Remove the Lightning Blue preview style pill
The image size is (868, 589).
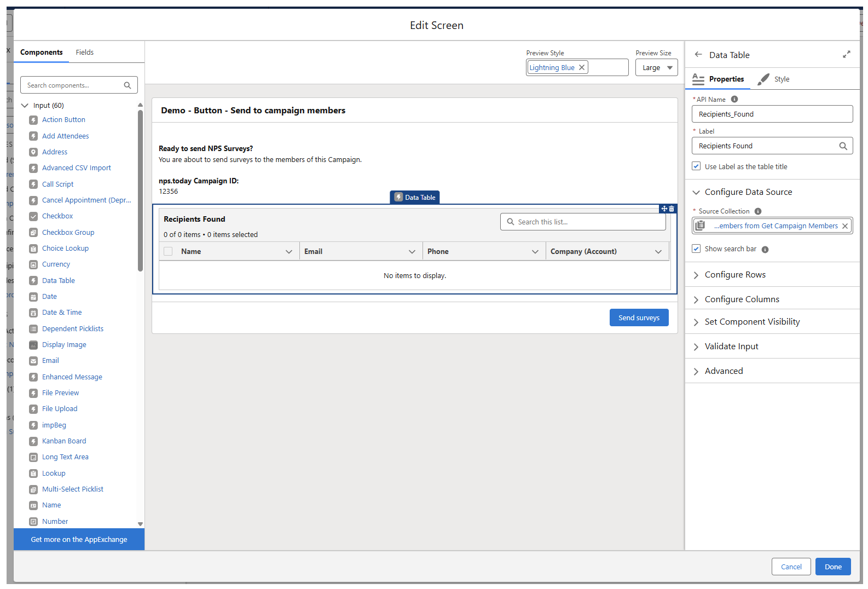pos(582,67)
